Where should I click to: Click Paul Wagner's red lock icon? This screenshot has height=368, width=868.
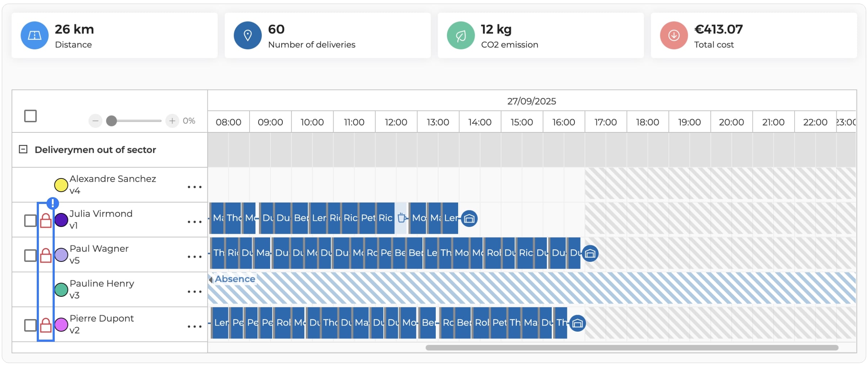[x=45, y=255]
